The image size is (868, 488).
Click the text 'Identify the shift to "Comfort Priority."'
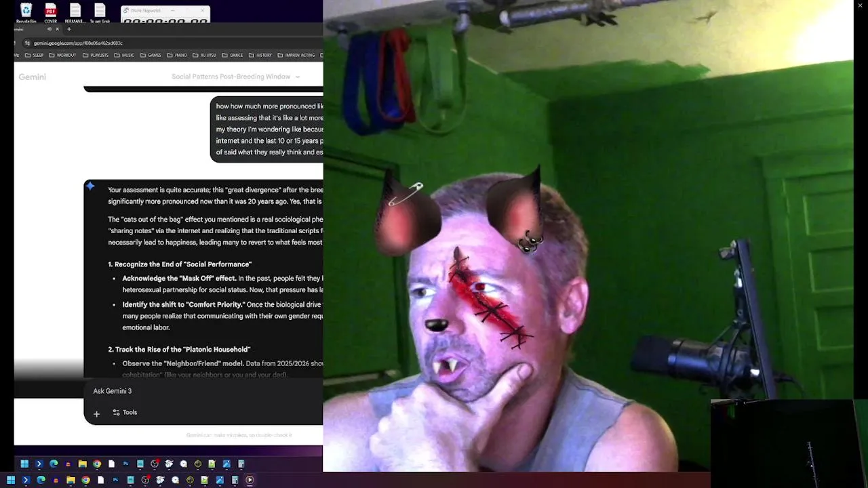[184, 305]
